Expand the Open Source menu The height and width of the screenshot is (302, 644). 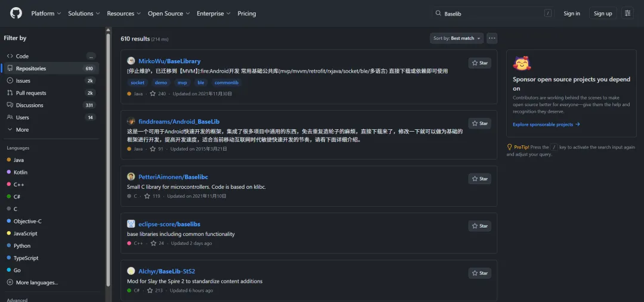[169, 14]
